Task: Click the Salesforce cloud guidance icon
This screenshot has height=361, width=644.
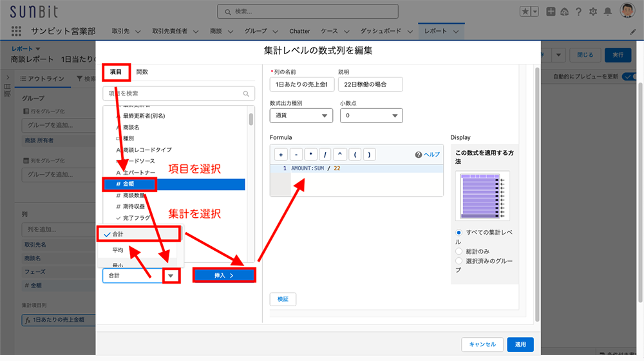Action: point(564,12)
